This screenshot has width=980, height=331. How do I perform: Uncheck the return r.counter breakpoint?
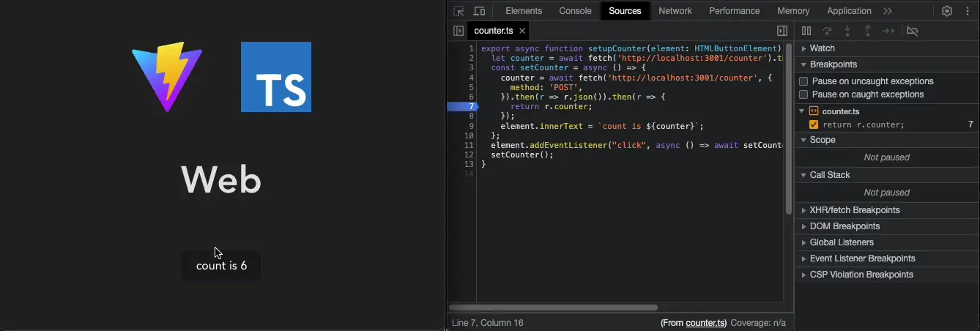814,124
